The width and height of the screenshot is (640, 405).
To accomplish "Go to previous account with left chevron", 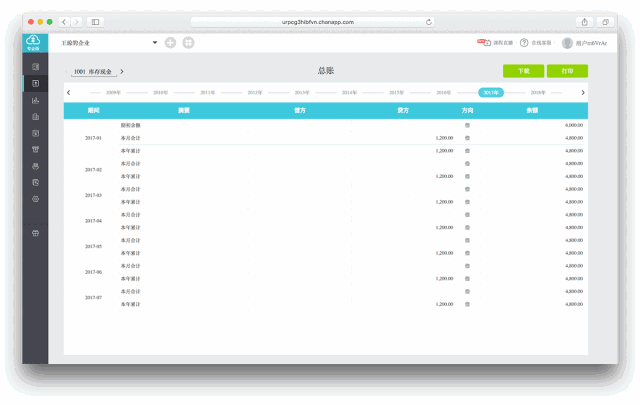I will tap(67, 72).
